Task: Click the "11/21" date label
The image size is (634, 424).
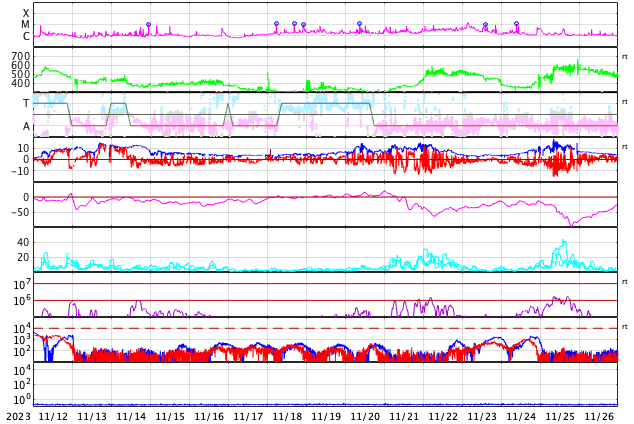Action: pyautogui.click(x=404, y=417)
